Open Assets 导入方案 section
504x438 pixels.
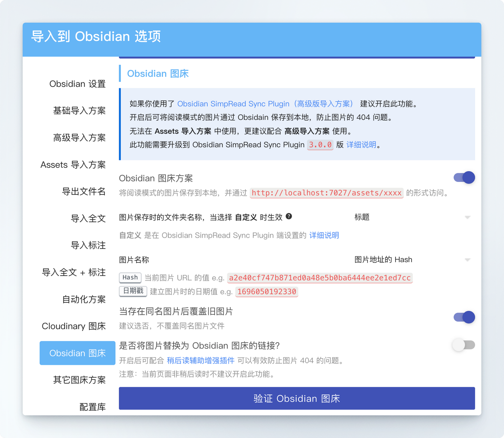point(73,165)
